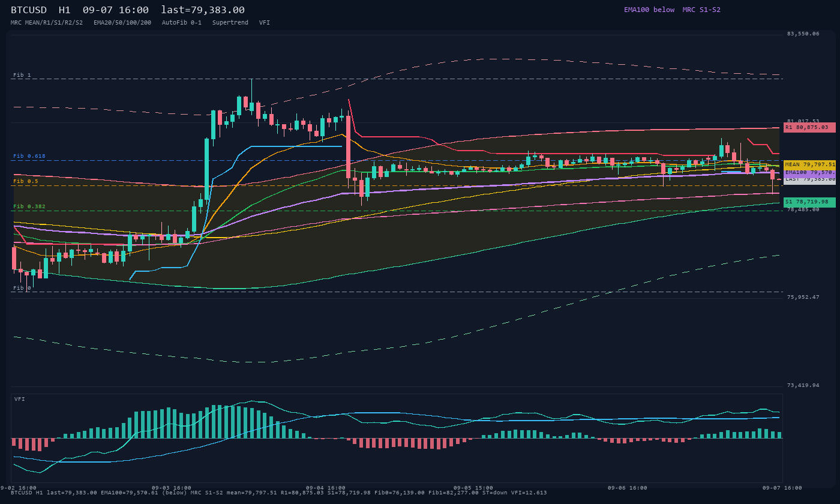Select the Fib 0.618 level label
840x504 pixels.
pyautogui.click(x=29, y=156)
